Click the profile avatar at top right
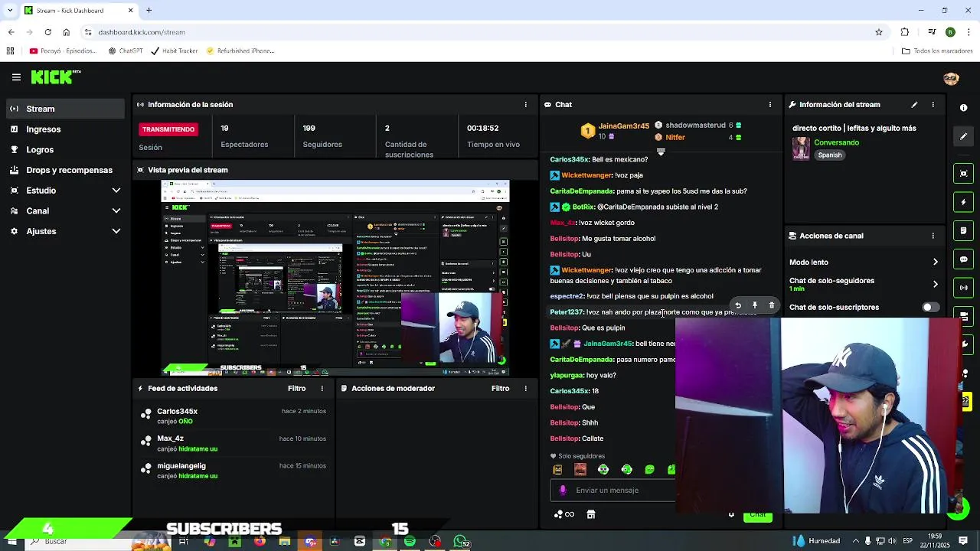 (951, 78)
